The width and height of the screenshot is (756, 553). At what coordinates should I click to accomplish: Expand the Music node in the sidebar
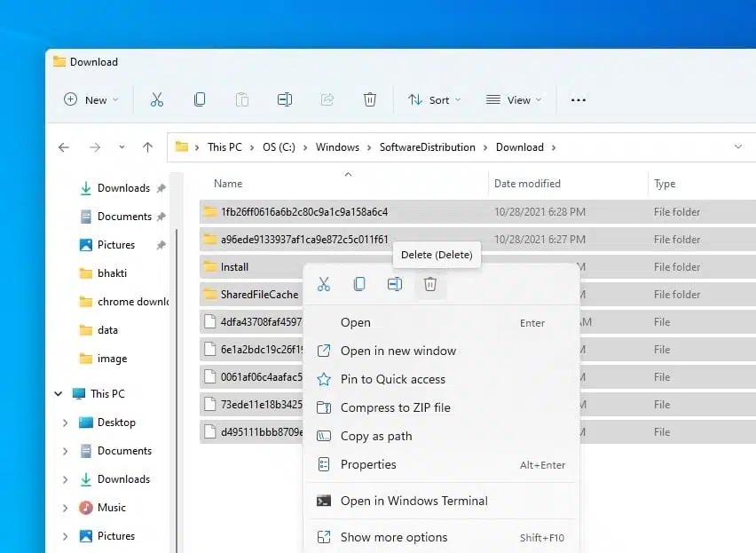pyautogui.click(x=65, y=508)
